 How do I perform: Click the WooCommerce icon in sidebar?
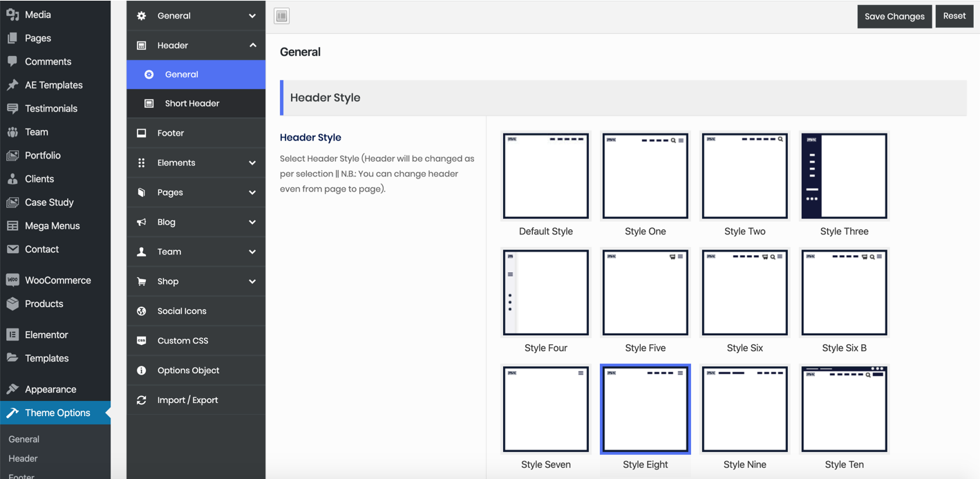(12, 280)
